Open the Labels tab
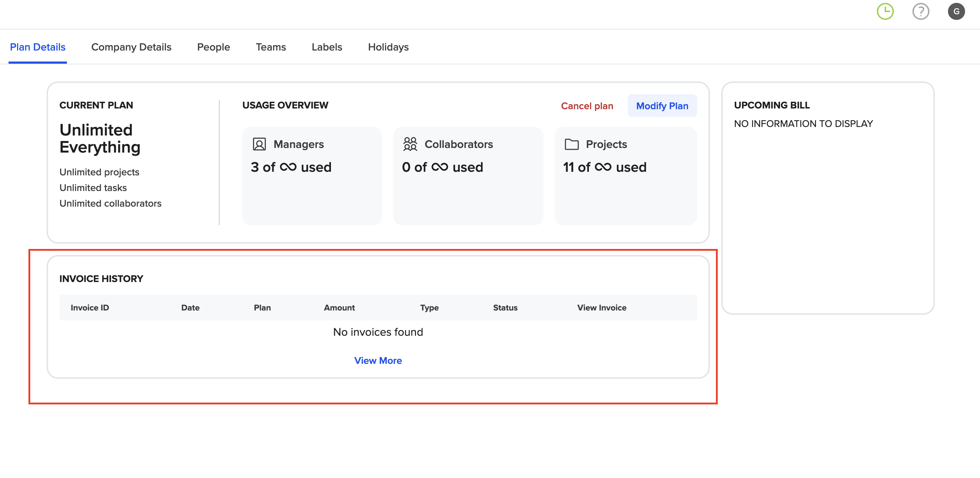980x478 pixels. 327,47
